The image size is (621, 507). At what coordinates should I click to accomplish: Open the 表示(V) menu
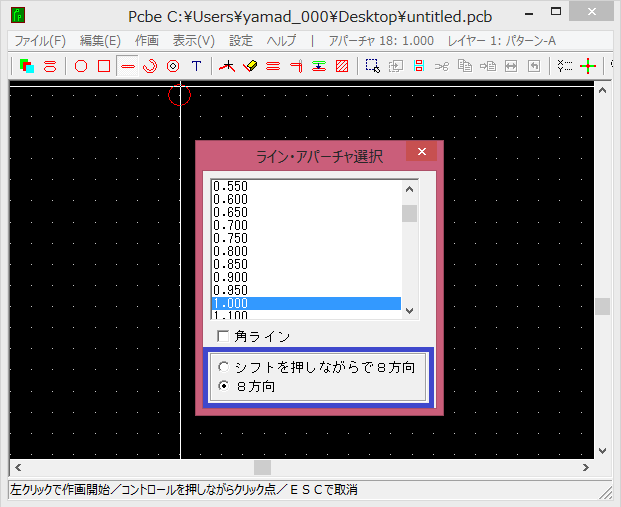(x=193, y=41)
